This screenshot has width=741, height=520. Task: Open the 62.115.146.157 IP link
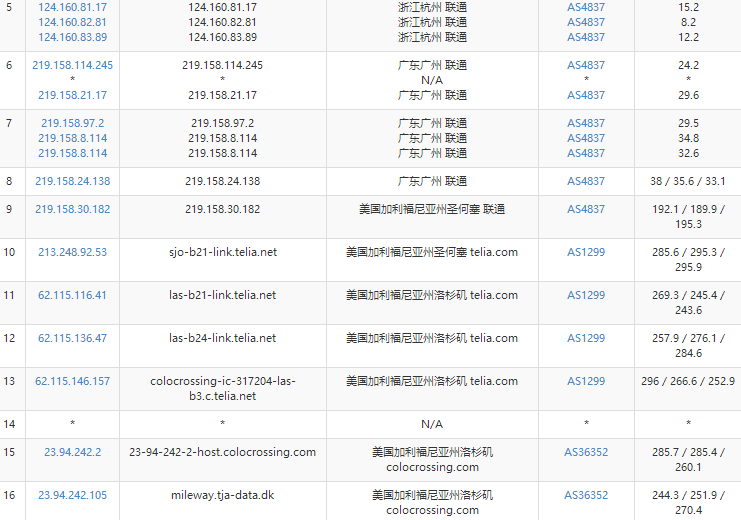(72, 381)
